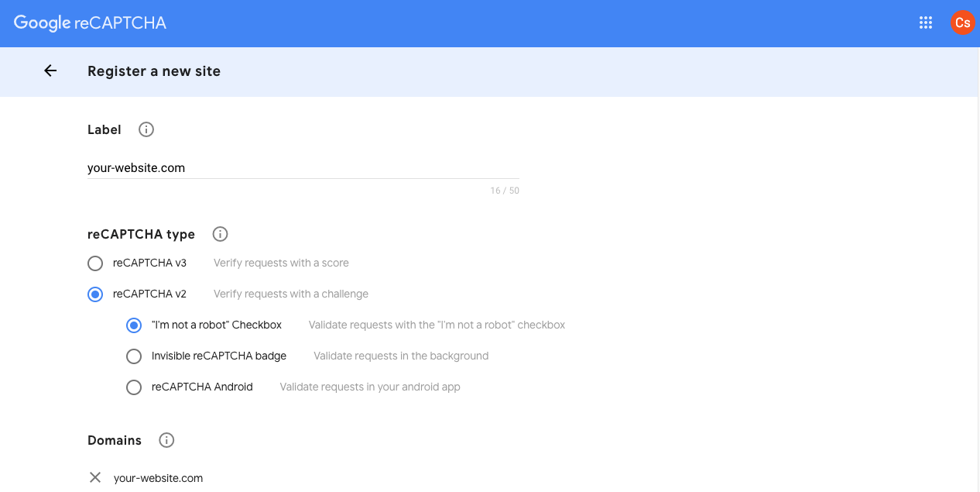Screen dimensions: 980x492
Task: Remove the your-website.com domain entry
Action: [94, 477]
